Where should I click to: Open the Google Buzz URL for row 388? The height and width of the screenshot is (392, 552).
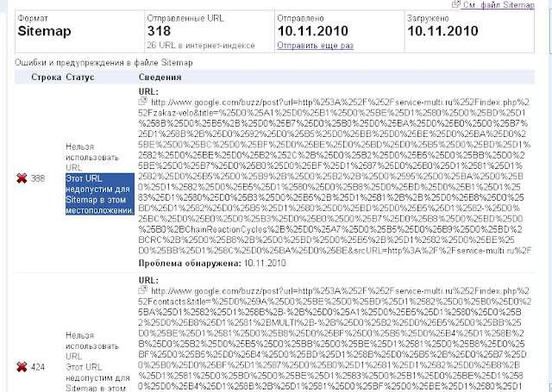click(335, 177)
